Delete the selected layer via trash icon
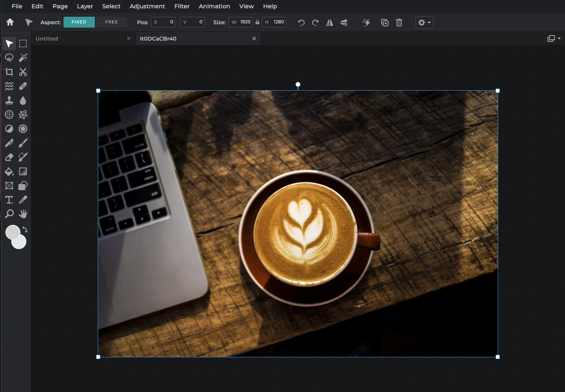This screenshot has height=392, width=565. pyautogui.click(x=399, y=23)
